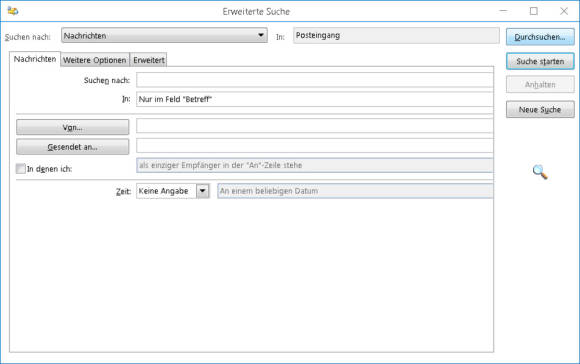Open the "Nur im Feld Betreff" combo box
Viewport: 580px width, 364px height.
coord(315,99)
